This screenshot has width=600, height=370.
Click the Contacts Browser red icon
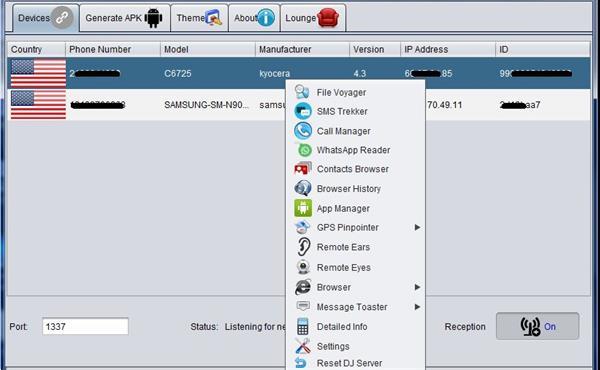(x=303, y=168)
